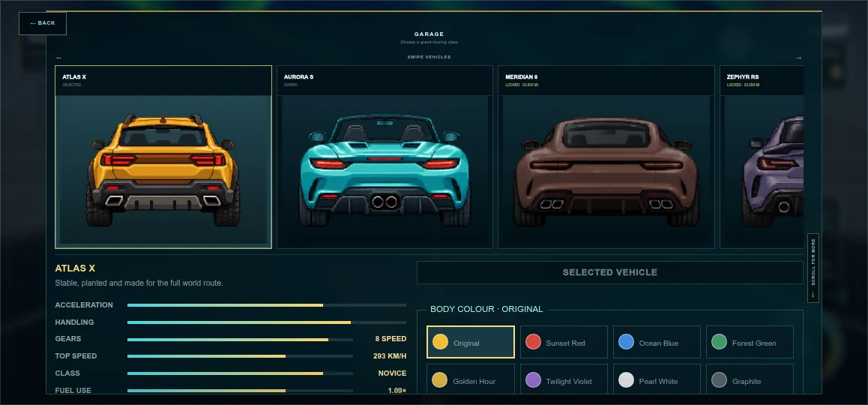Click the 'ATLAS X' heading above stats
The width and height of the screenshot is (868, 405).
point(75,268)
